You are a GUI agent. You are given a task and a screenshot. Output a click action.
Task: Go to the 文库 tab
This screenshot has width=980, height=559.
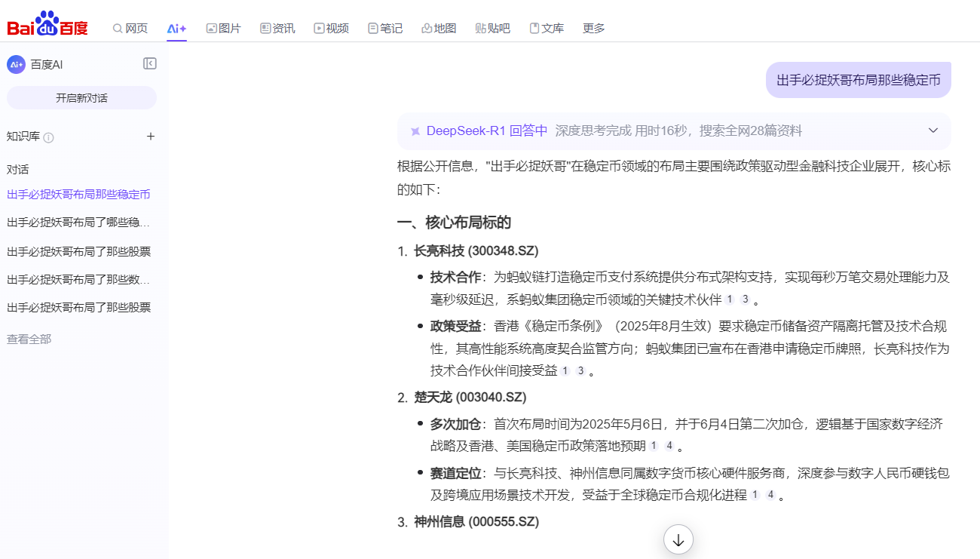coord(547,28)
